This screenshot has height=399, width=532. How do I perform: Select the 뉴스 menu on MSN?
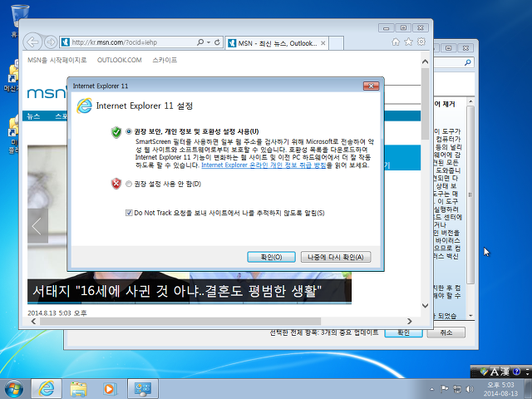(x=33, y=116)
